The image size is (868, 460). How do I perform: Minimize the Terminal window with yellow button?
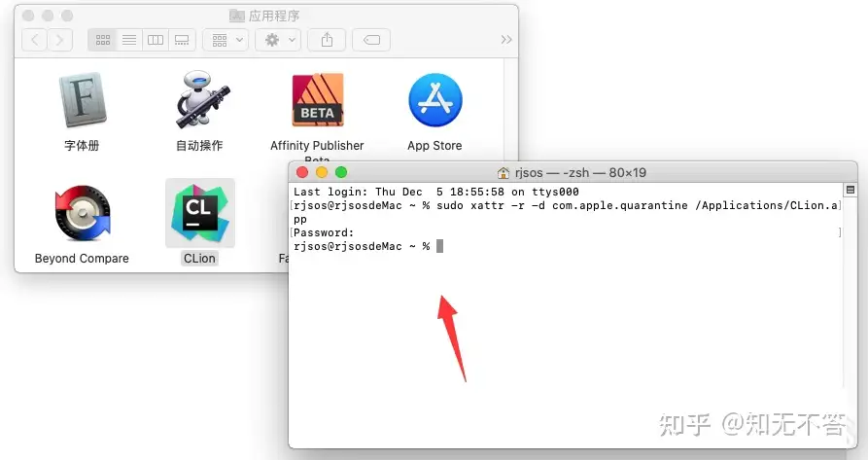pos(322,172)
